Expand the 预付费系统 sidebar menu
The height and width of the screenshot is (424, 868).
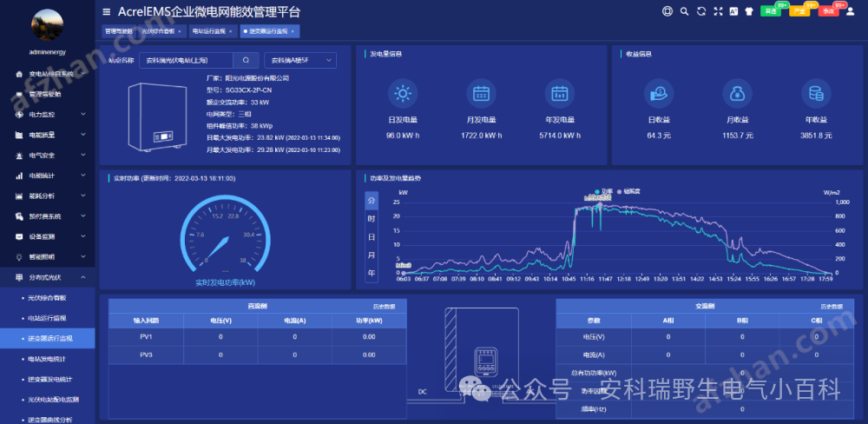click(47, 216)
